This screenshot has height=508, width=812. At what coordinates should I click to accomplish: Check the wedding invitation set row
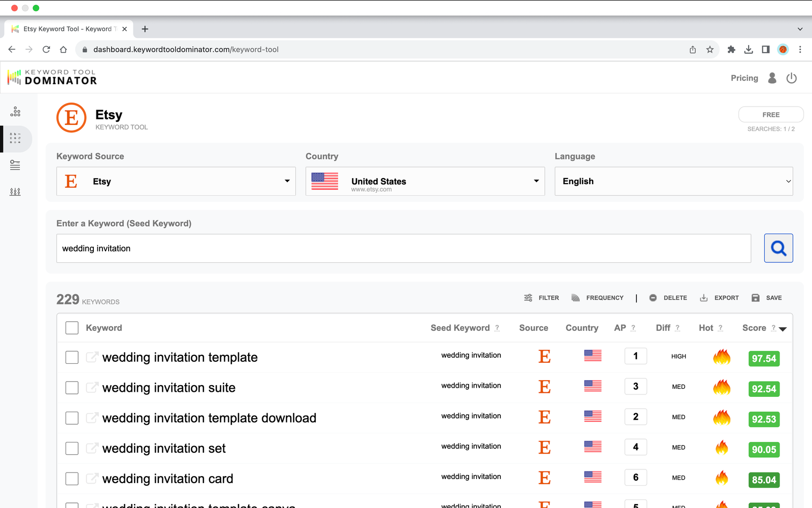[x=72, y=449]
